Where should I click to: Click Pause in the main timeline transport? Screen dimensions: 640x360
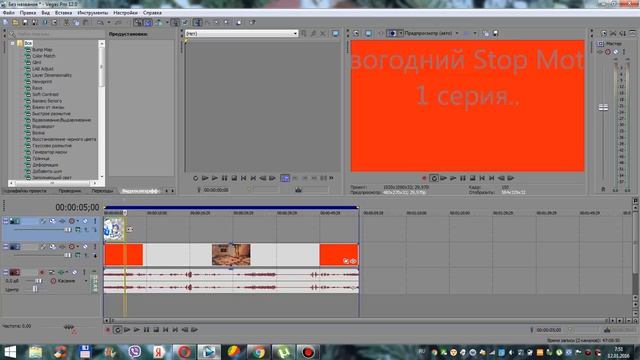pos(146,330)
